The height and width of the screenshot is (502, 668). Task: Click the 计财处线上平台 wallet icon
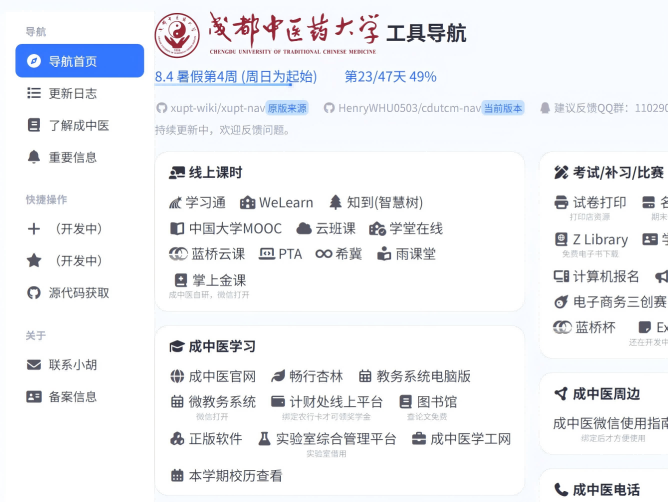tap(278, 402)
